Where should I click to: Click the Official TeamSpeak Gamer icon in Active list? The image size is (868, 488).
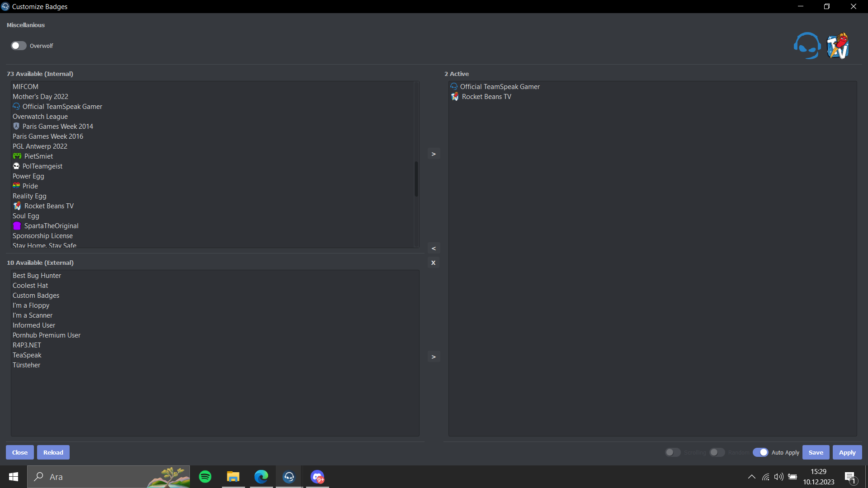pyautogui.click(x=454, y=86)
